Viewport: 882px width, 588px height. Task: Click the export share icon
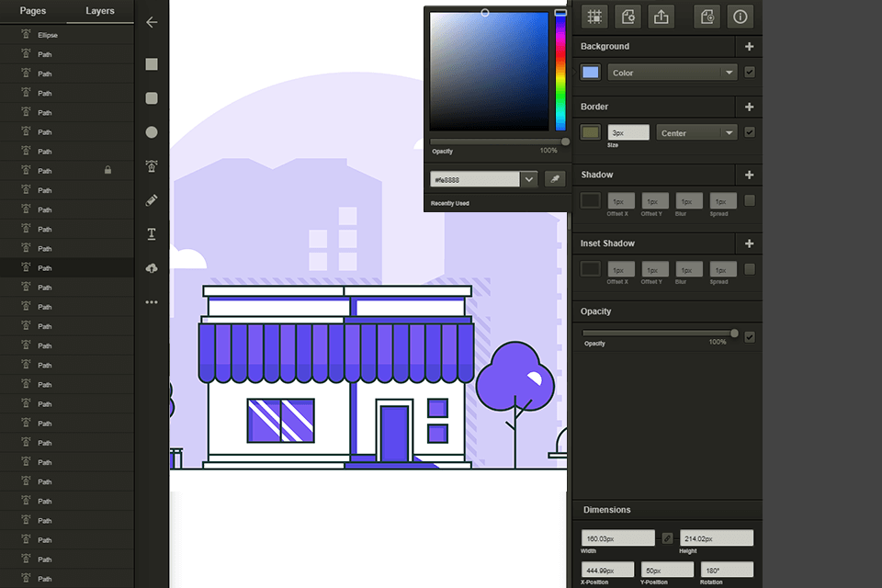pos(661,17)
